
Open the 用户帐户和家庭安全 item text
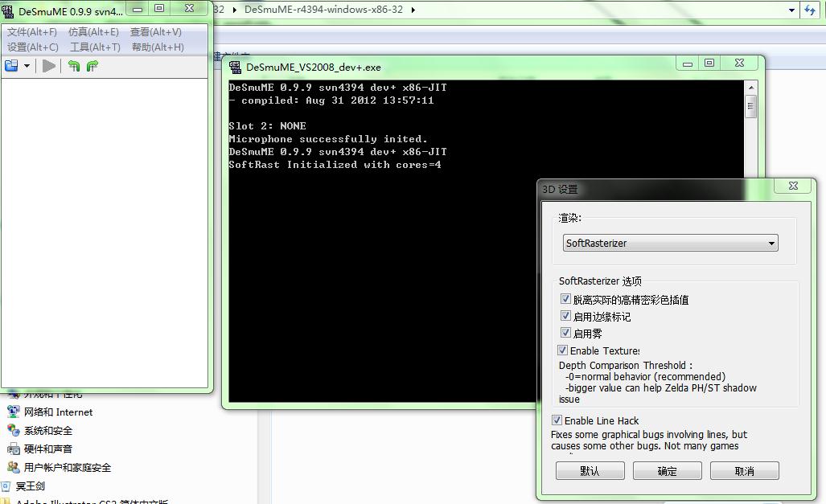68,467
